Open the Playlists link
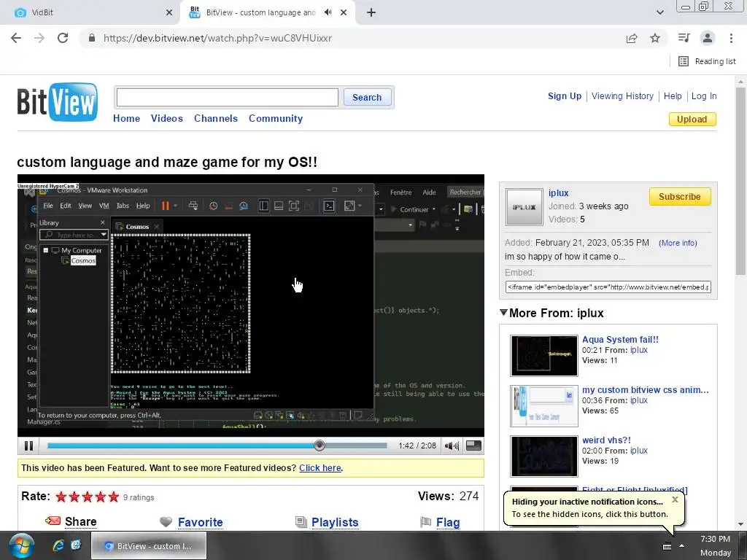 [x=335, y=522]
